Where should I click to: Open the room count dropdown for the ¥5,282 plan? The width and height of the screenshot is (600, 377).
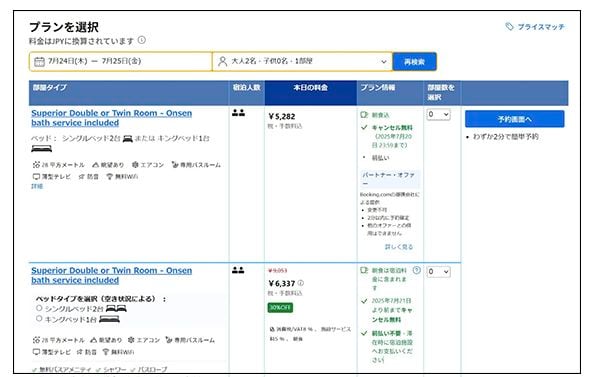pos(439,114)
